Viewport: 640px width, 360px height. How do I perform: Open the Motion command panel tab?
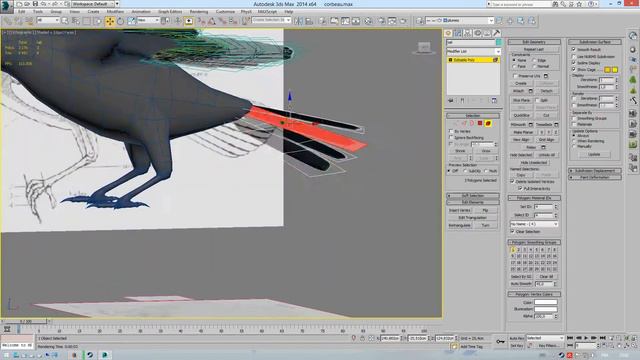(x=478, y=33)
